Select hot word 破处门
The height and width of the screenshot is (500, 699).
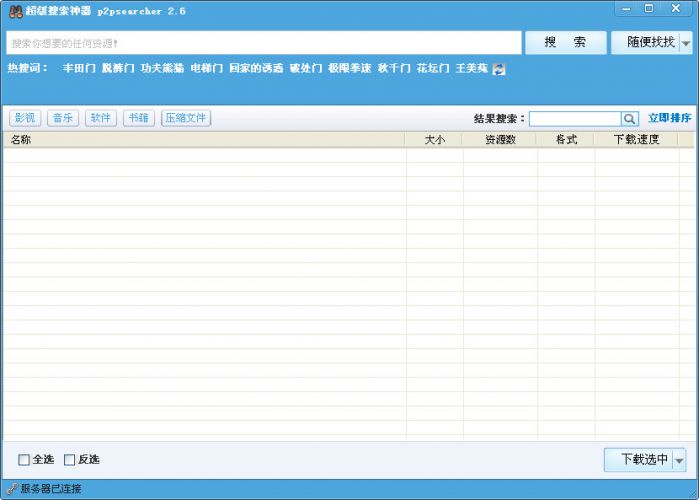[x=306, y=68]
